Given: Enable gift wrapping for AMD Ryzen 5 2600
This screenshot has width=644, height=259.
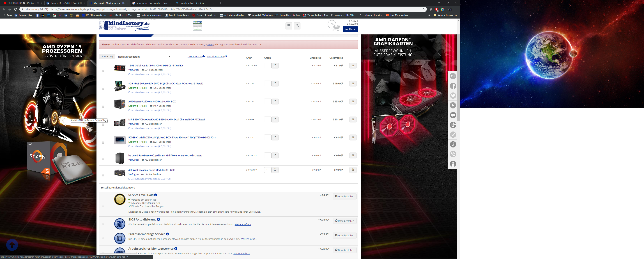Looking at the screenshot, I should coord(129,110).
